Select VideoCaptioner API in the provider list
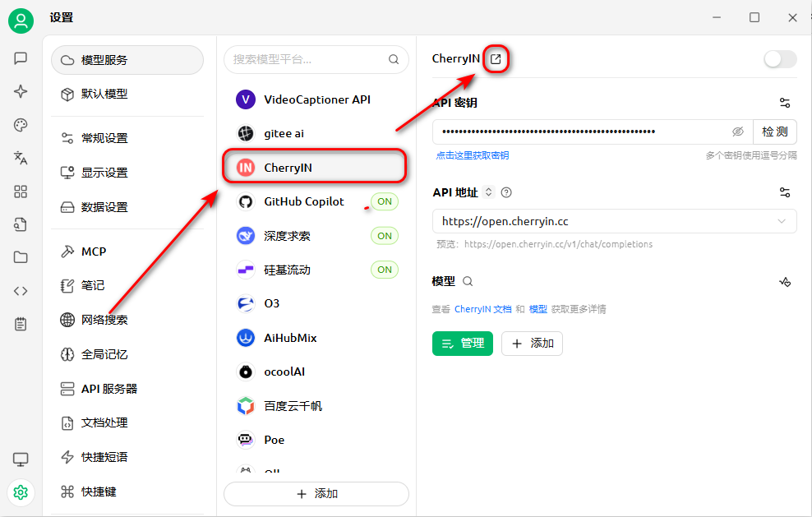812x517 pixels. tap(316, 99)
